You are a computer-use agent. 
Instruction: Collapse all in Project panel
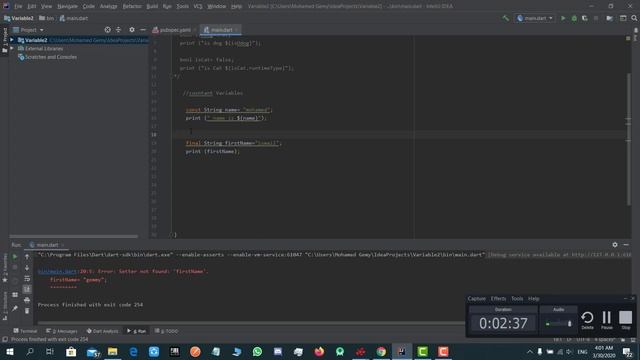118,30
